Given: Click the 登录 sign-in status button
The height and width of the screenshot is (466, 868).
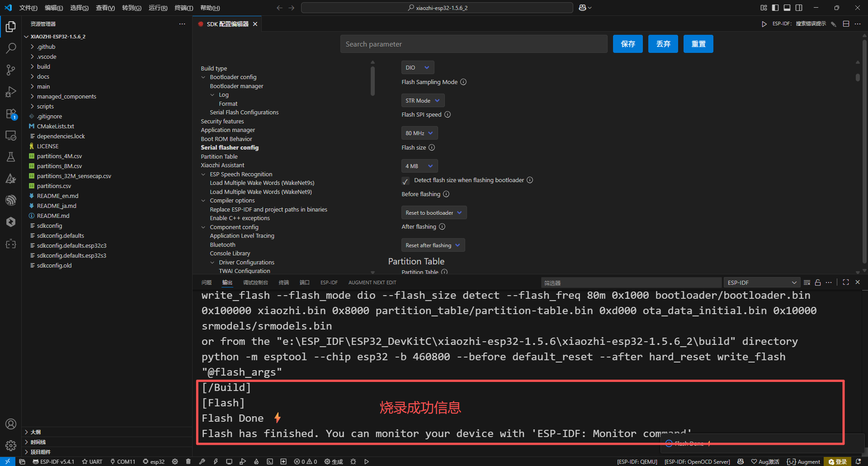Looking at the screenshot, I should point(838,461).
